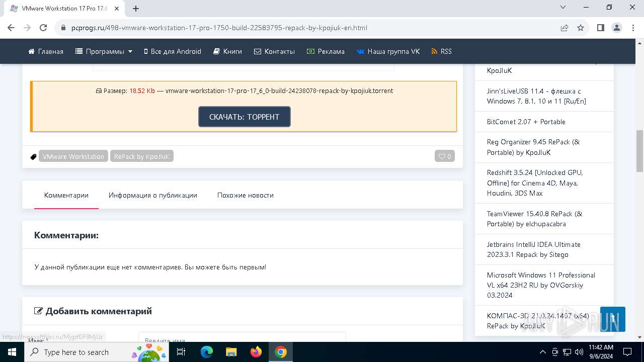Switch to Комментарии tab
The height and width of the screenshot is (362, 644).
[66, 195]
